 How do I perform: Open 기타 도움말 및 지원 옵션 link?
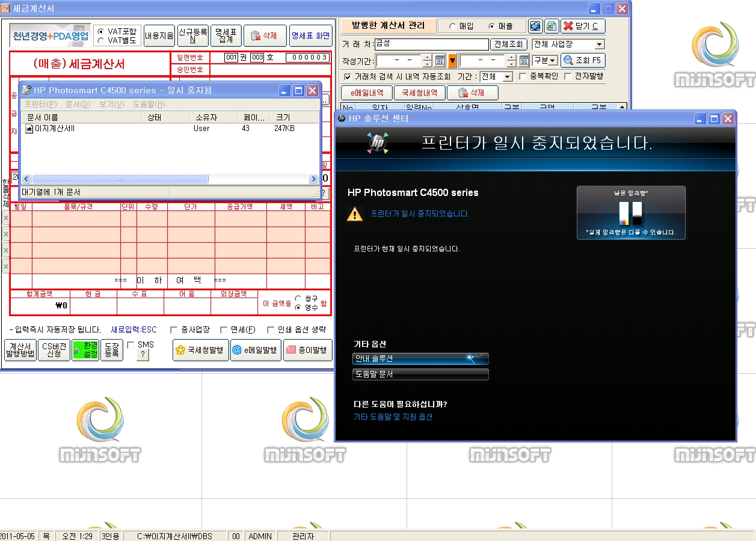(x=393, y=417)
